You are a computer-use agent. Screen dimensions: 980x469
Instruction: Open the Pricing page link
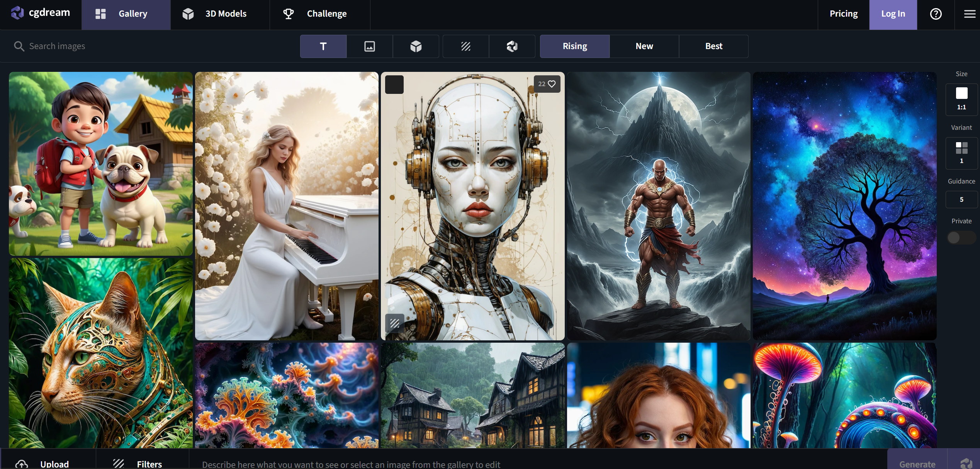843,14
